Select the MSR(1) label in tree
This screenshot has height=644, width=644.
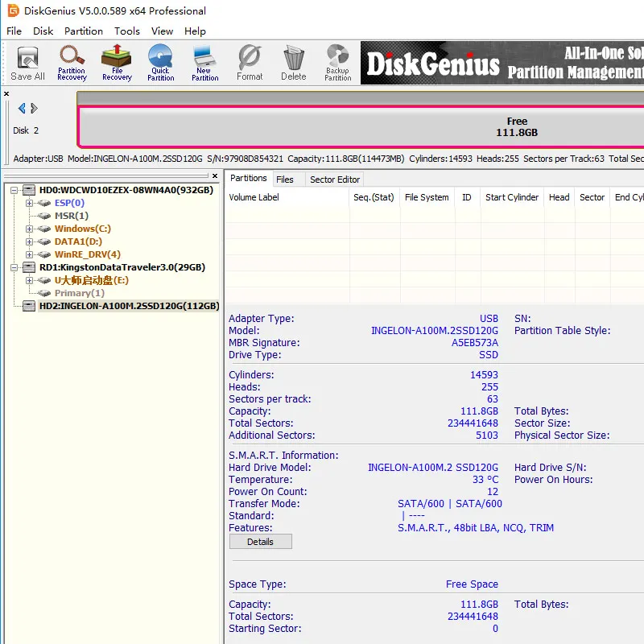pyautogui.click(x=72, y=216)
